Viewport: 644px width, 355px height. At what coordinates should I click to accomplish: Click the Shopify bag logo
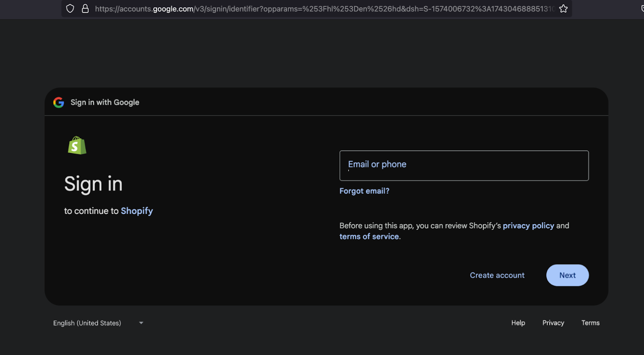click(77, 145)
